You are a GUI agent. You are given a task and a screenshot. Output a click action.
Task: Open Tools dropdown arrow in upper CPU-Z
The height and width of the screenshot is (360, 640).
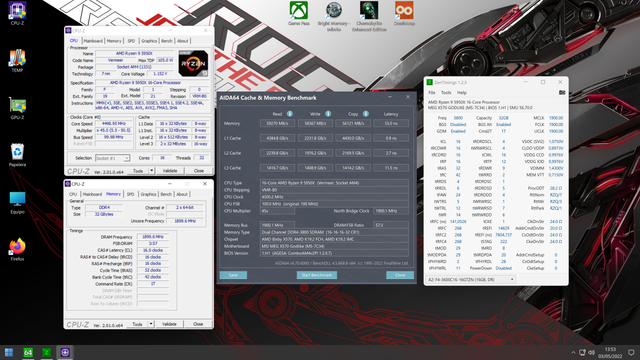point(151,171)
